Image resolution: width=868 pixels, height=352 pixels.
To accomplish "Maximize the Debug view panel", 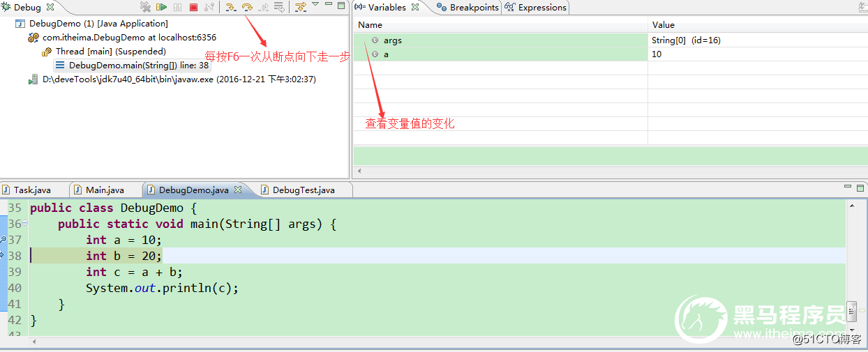I will click(341, 5).
